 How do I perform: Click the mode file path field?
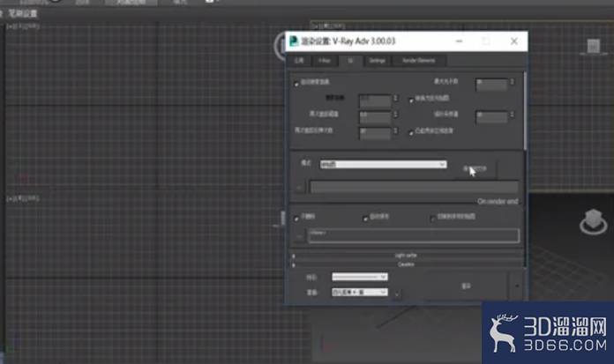point(415,187)
